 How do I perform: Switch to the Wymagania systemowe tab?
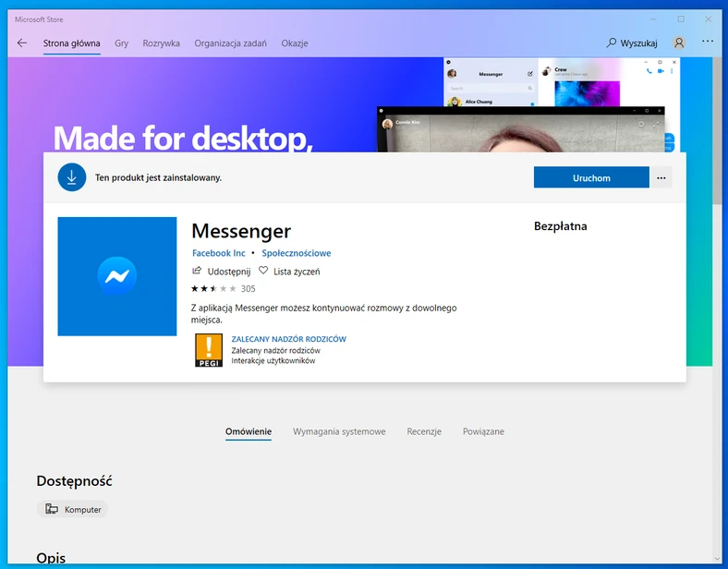coord(339,431)
